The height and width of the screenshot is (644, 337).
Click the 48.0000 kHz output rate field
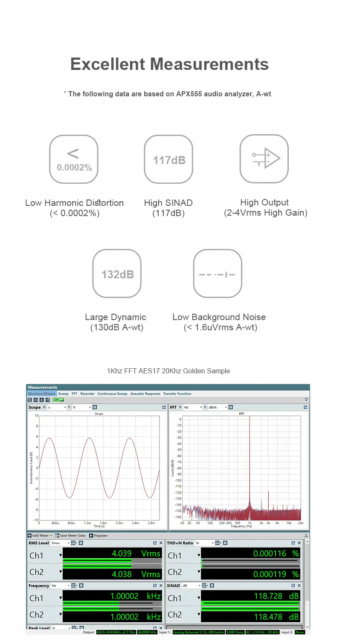(x=147, y=632)
